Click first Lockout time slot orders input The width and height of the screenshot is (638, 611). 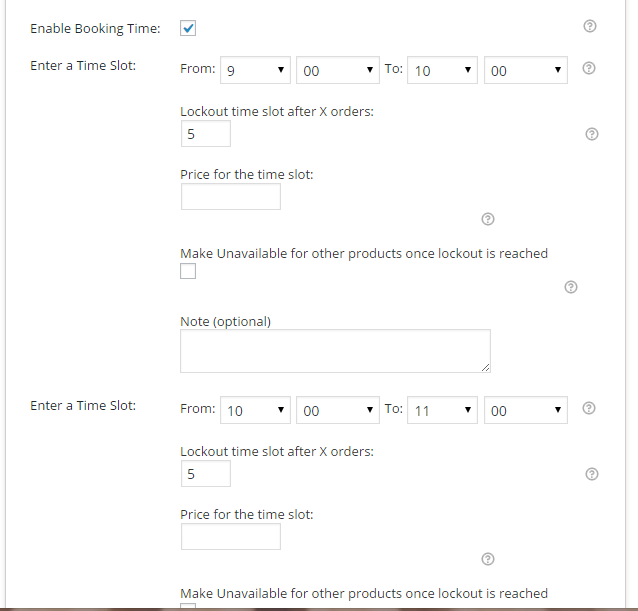point(206,133)
